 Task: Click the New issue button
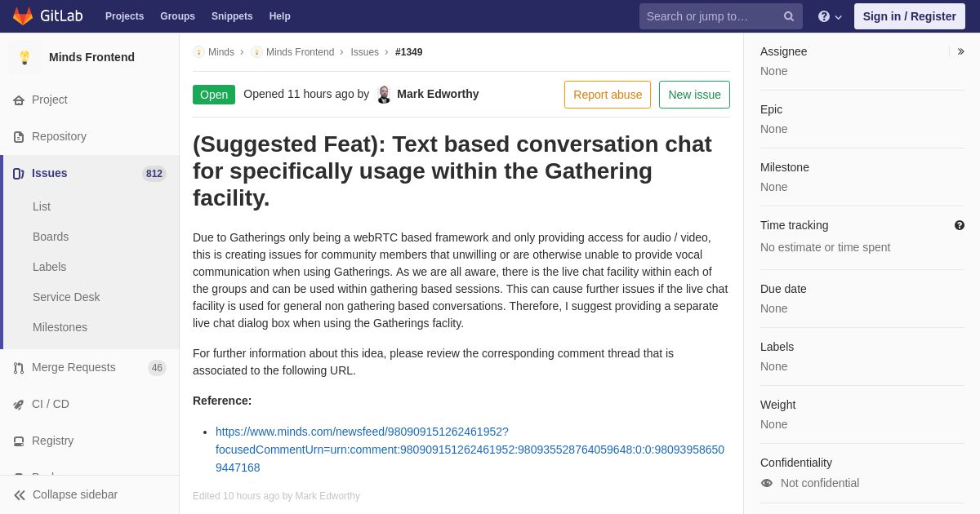694,95
